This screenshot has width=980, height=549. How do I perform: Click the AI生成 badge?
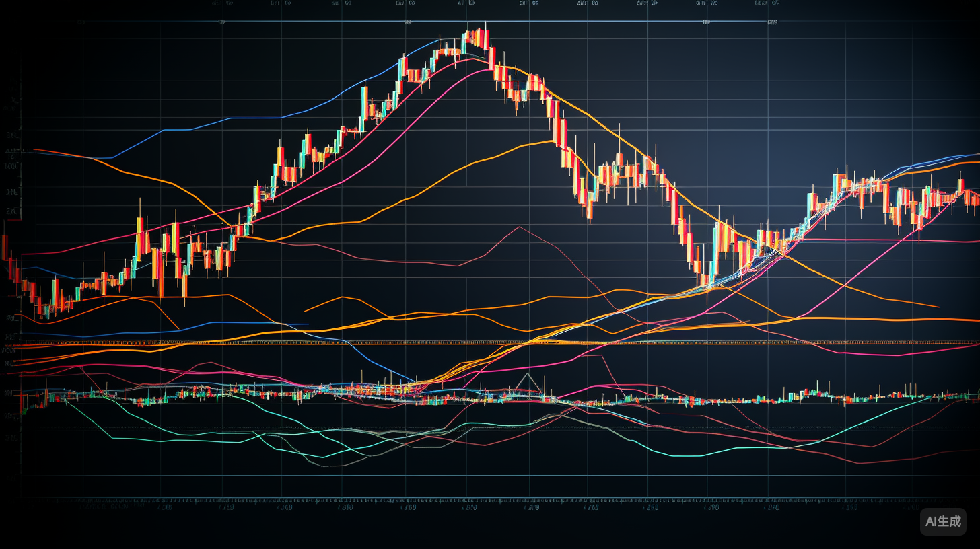tap(943, 521)
